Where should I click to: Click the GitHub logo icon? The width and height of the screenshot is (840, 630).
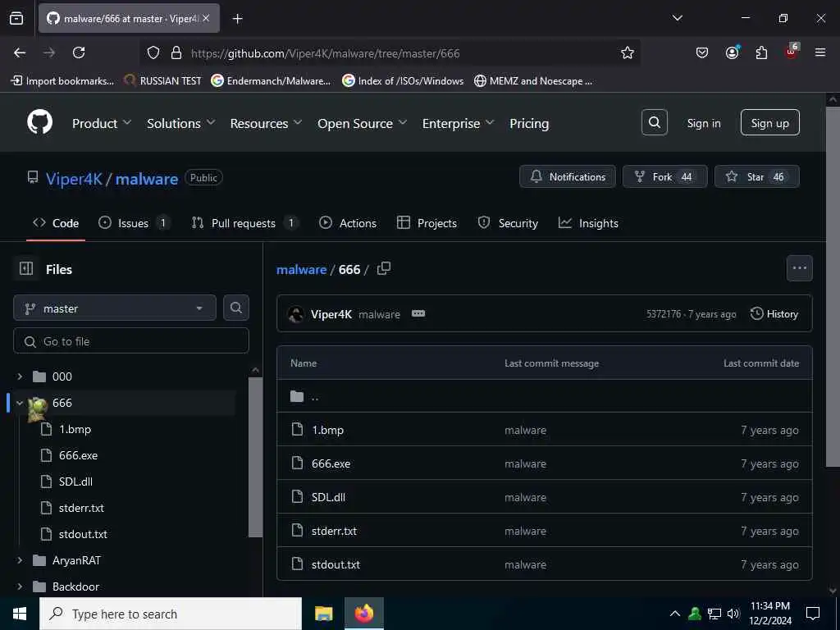point(39,123)
